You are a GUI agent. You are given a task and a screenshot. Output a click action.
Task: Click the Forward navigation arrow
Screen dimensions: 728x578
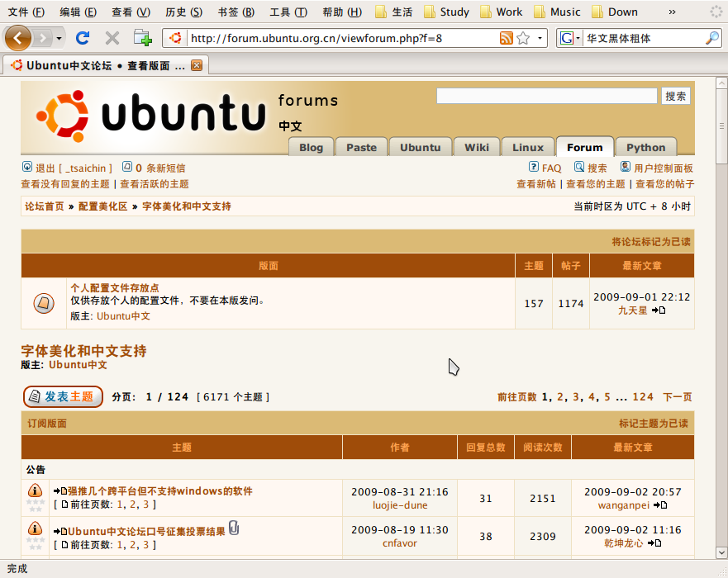tap(43, 38)
